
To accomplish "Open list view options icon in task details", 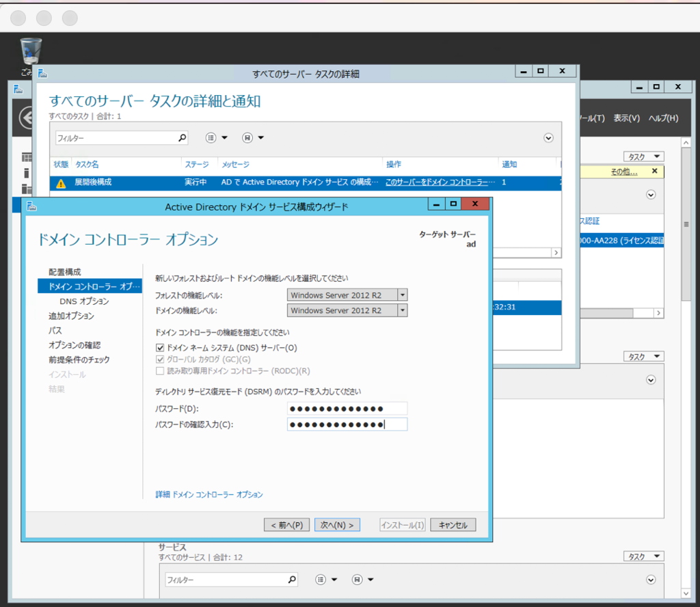I will [211, 138].
